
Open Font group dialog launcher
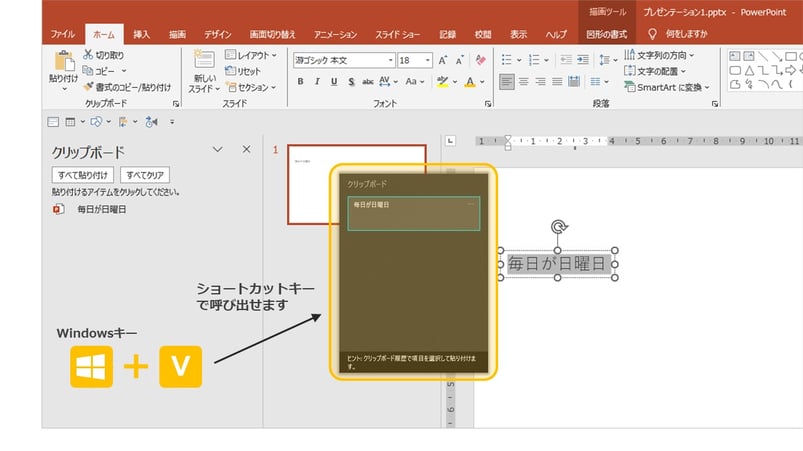(x=488, y=104)
